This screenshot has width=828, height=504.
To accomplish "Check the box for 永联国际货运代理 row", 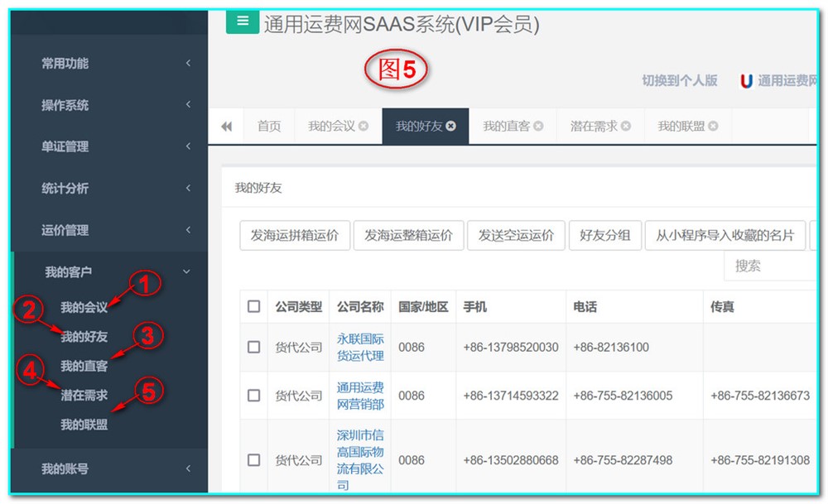I will pyautogui.click(x=254, y=348).
